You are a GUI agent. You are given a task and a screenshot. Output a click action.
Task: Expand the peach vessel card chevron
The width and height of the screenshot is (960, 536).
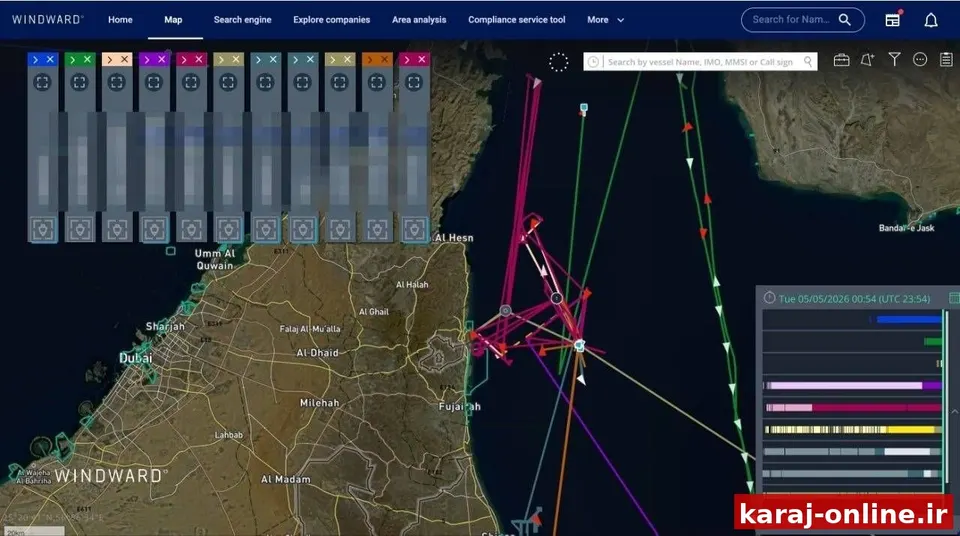[x=110, y=59]
